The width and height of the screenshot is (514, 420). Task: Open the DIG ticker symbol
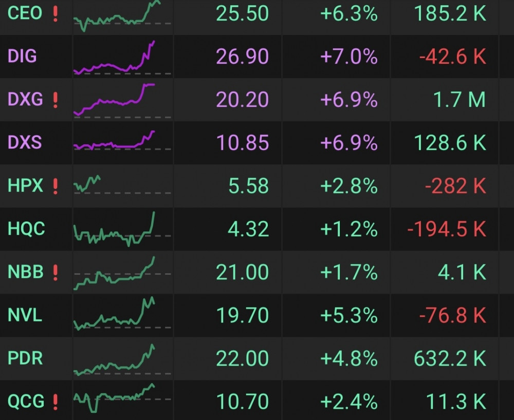[22, 56]
